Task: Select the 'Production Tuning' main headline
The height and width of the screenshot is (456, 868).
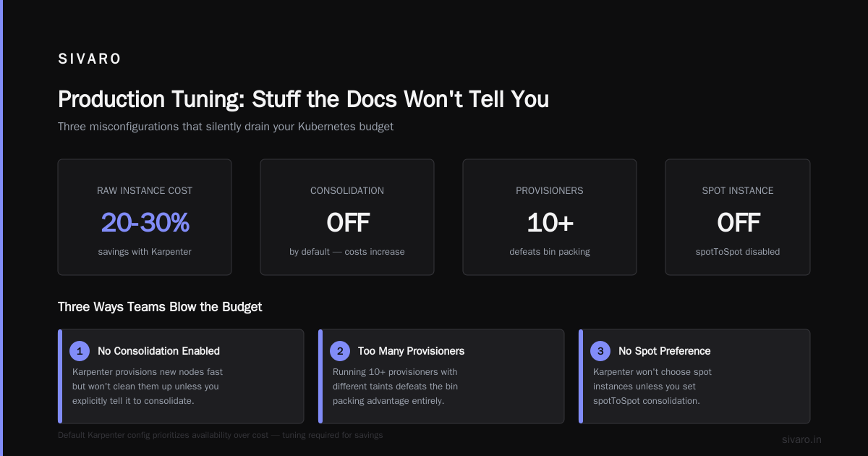Action: coord(303,99)
